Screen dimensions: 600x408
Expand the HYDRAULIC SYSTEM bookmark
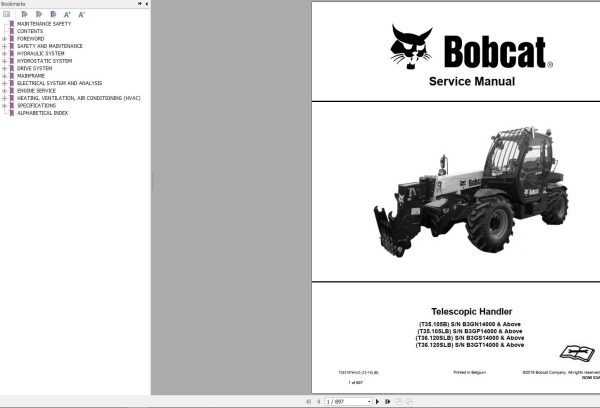tap(4, 54)
